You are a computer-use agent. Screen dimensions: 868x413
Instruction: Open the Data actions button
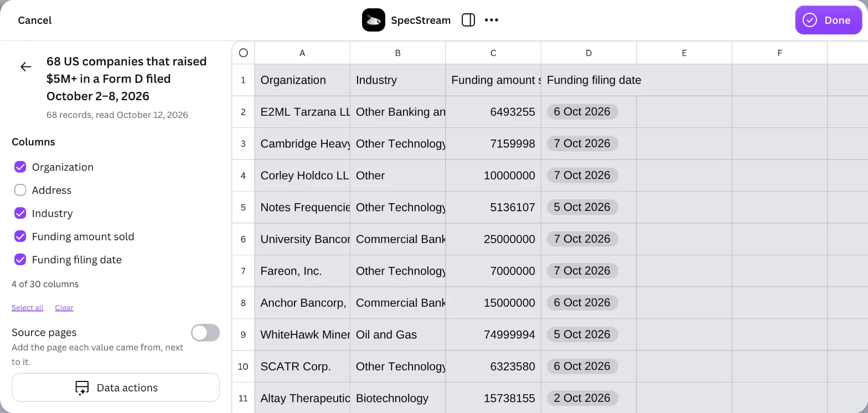click(116, 388)
